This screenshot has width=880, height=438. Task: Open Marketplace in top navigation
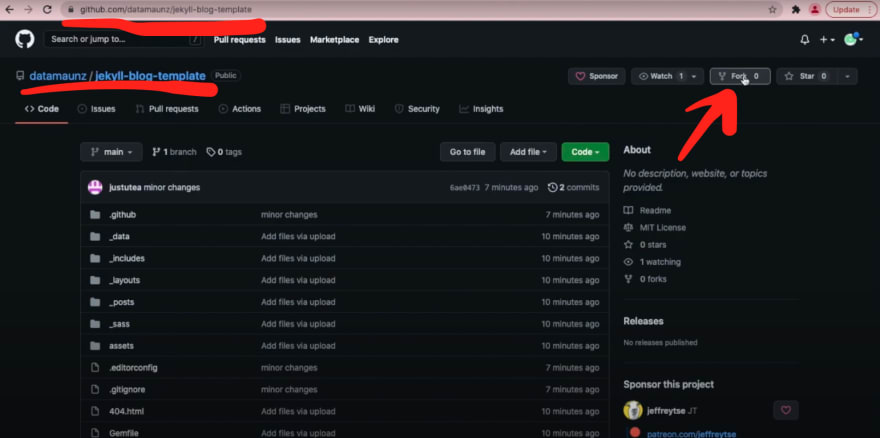pos(334,40)
